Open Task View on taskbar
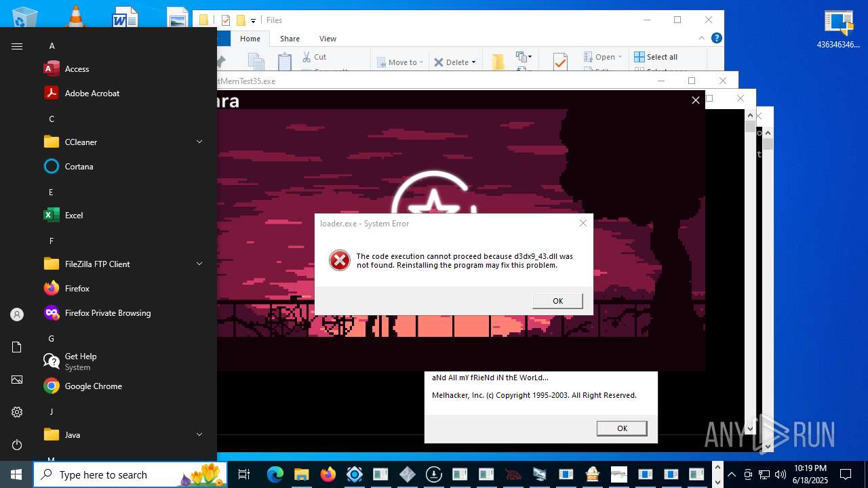Screen dimensions: 868x488 point(244,474)
